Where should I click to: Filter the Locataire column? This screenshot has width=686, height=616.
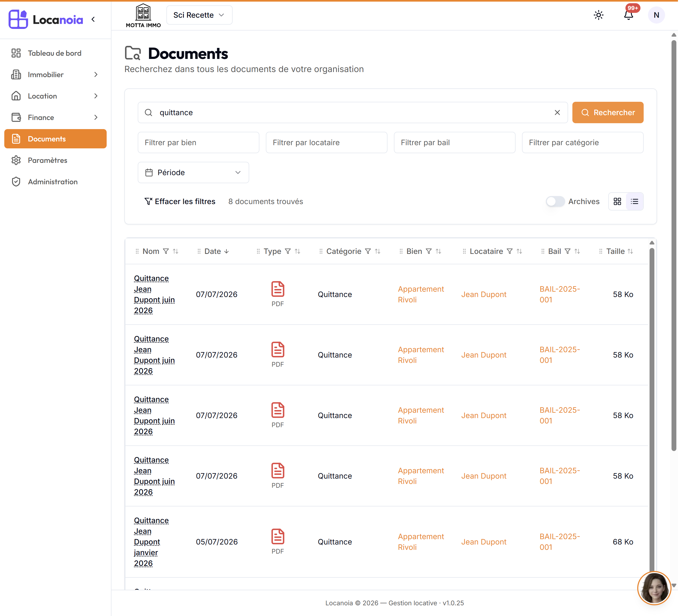click(510, 251)
